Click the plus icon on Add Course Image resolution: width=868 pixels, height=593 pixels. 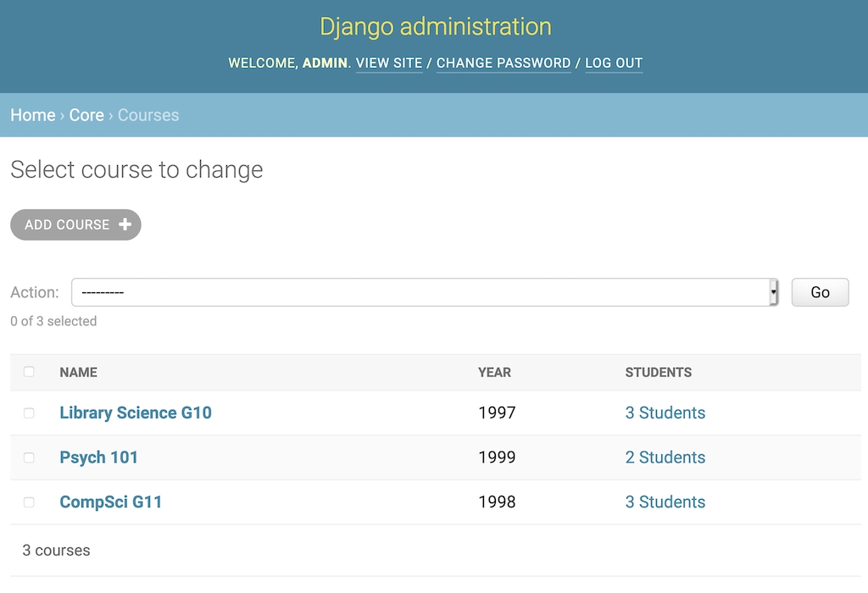tap(125, 224)
